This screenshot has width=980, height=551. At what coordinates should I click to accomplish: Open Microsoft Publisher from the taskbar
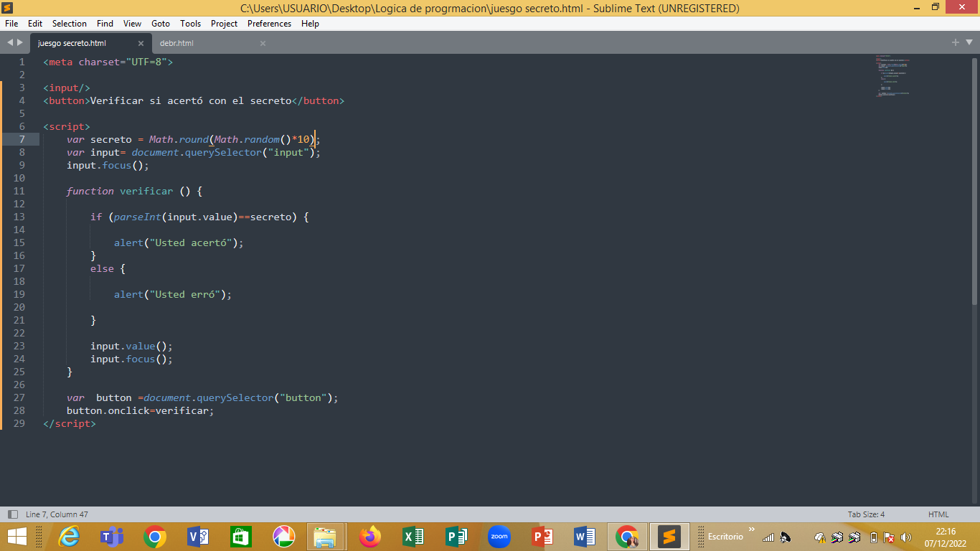tap(456, 537)
